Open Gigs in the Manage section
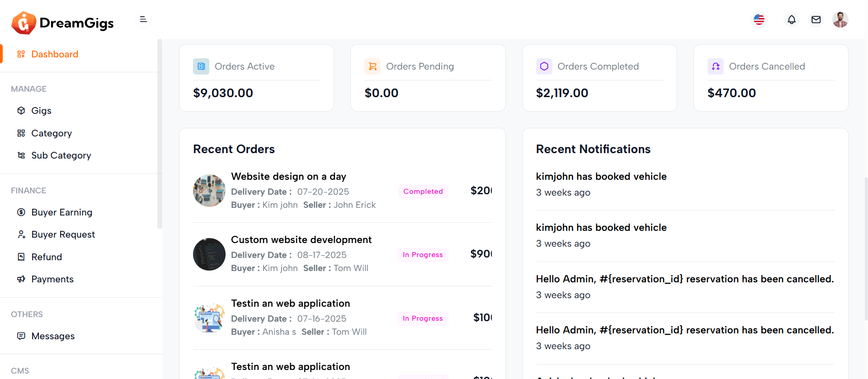The image size is (868, 379). pyautogui.click(x=41, y=111)
